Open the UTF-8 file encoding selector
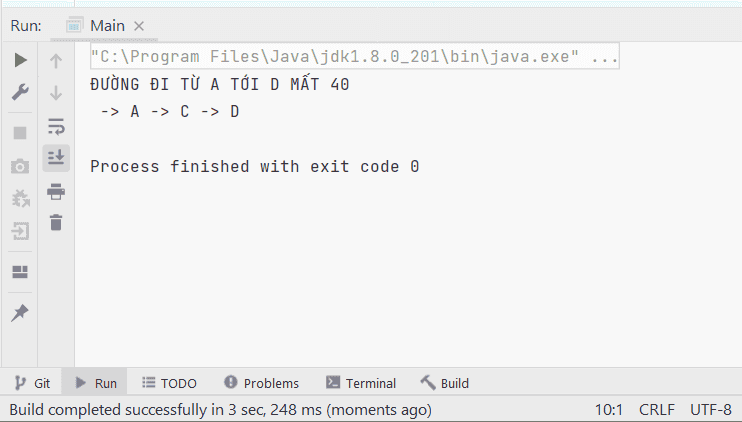Screen dimensions: 742x422 [711, 410]
